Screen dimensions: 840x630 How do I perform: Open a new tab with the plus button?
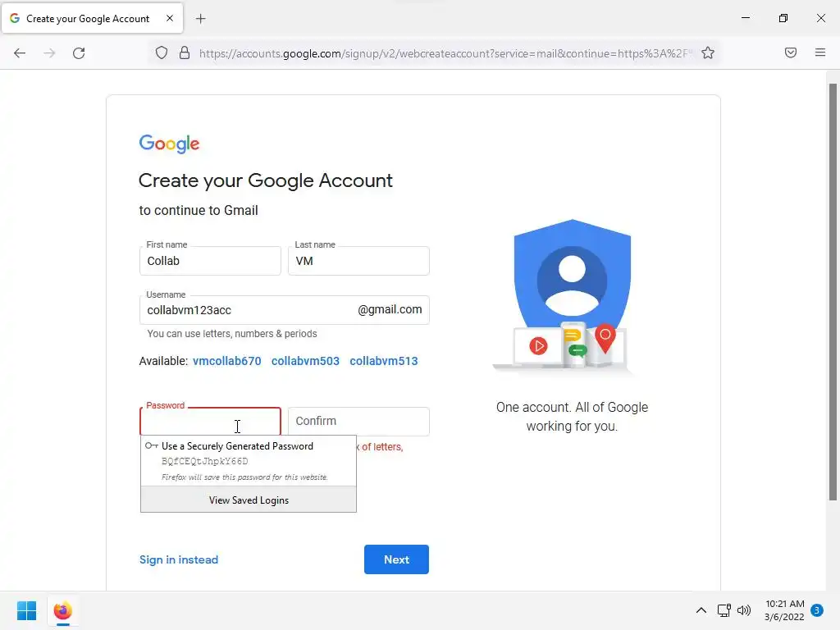(200, 19)
